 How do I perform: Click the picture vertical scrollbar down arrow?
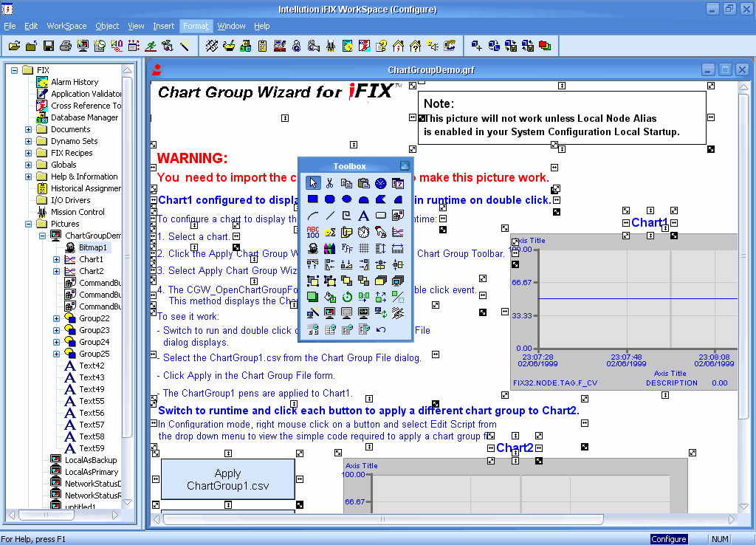[x=743, y=507]
